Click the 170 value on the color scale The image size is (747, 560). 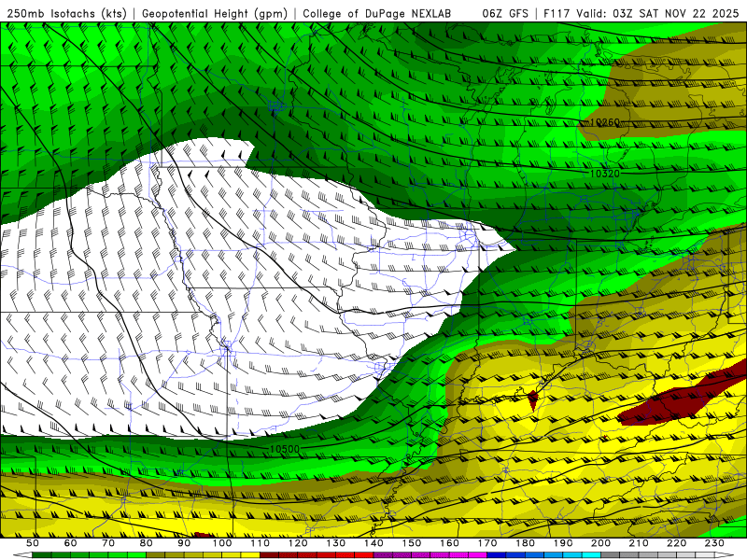pos(486,543)
